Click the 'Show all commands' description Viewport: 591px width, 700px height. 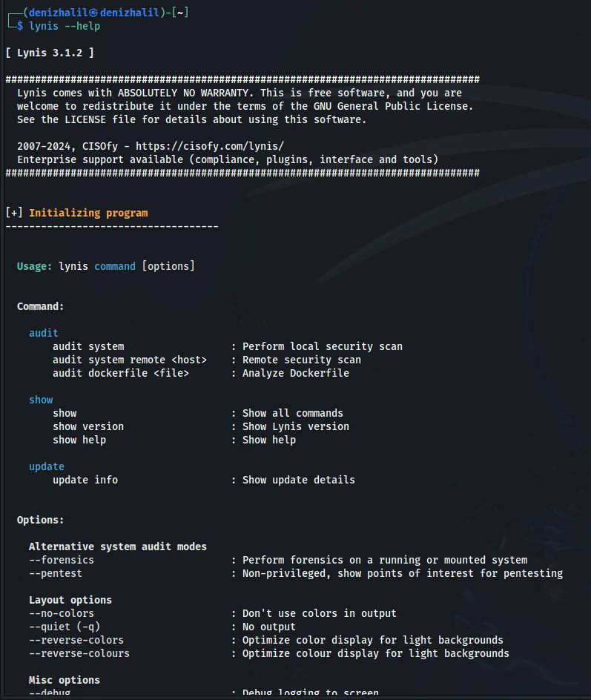click(292, 413)
